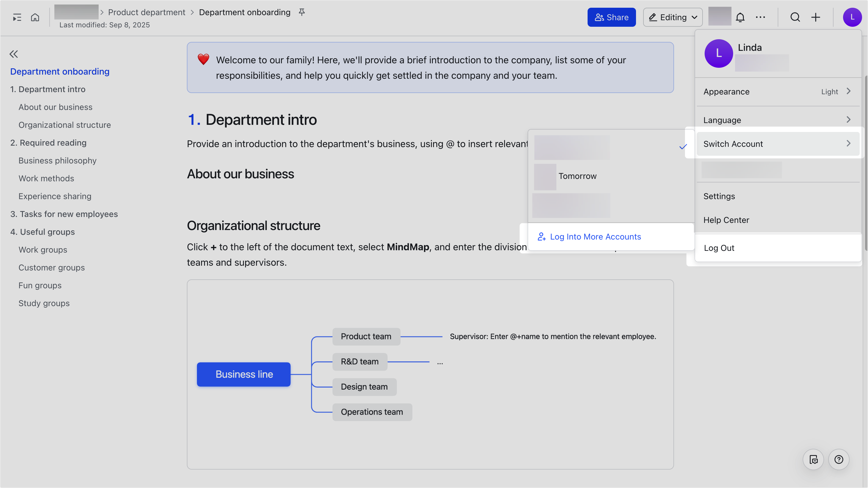868x488 pixels.
Task: Open the document feedback icon at bottom right
Action: point(814,460)
